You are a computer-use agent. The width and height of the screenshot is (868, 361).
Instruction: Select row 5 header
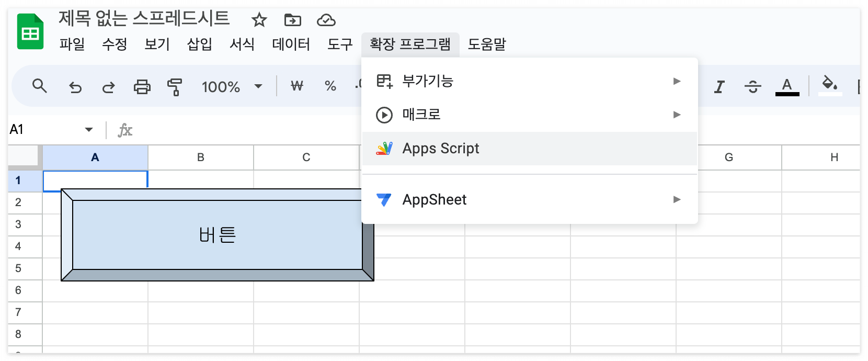pos(25,268)
